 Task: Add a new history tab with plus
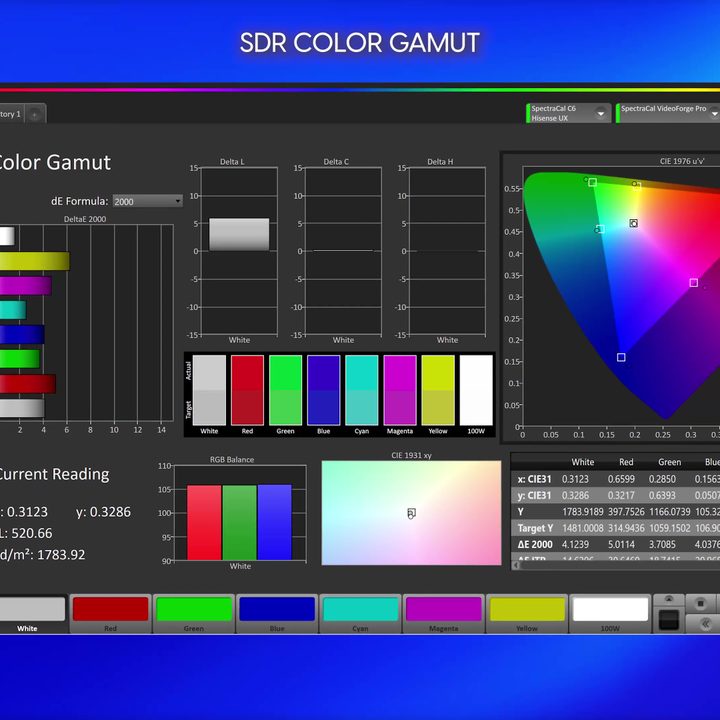[x=34, y=114]
